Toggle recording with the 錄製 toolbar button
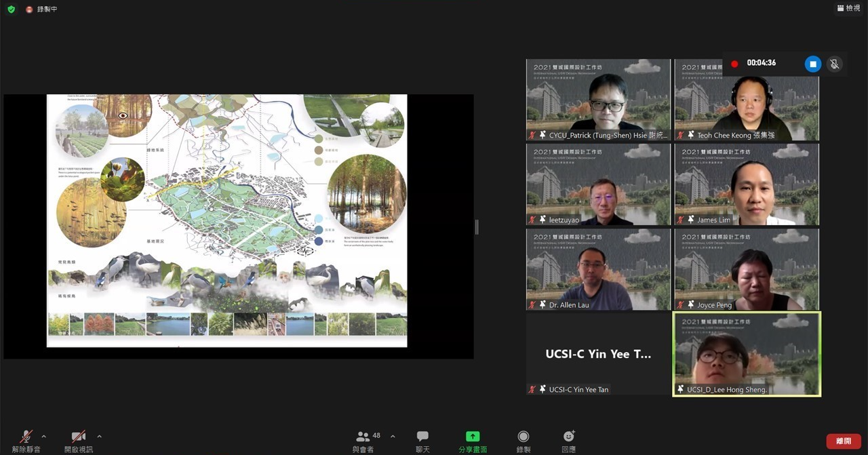The image size is (868, 455). tap(523, 441)
